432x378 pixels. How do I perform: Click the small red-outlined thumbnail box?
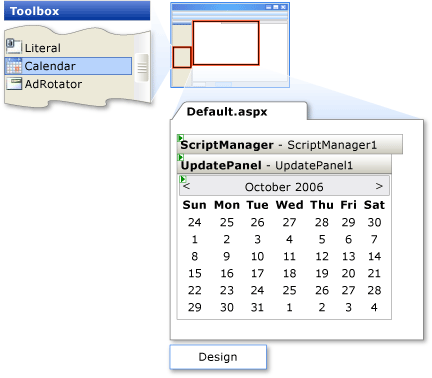point(182,57)
